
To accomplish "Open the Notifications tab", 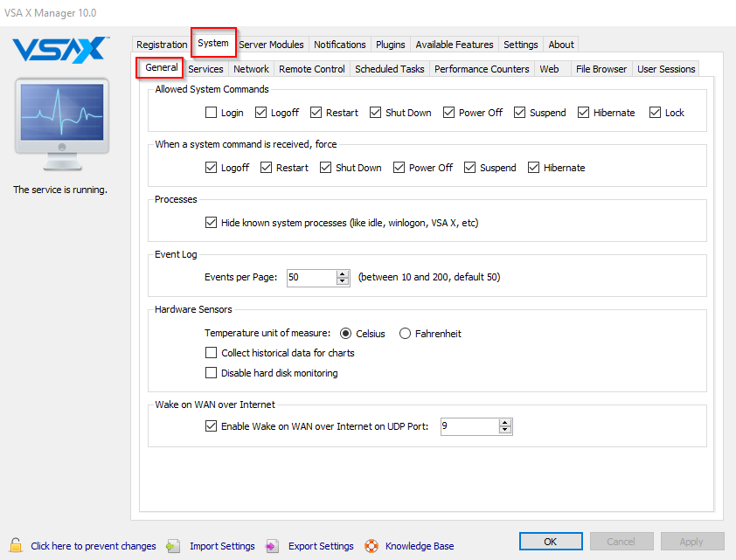I will 339,45.
